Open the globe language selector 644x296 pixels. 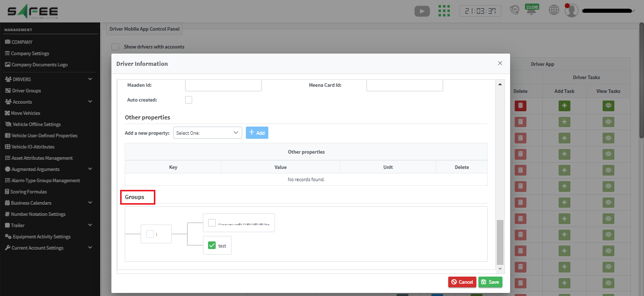click(554, 10)
